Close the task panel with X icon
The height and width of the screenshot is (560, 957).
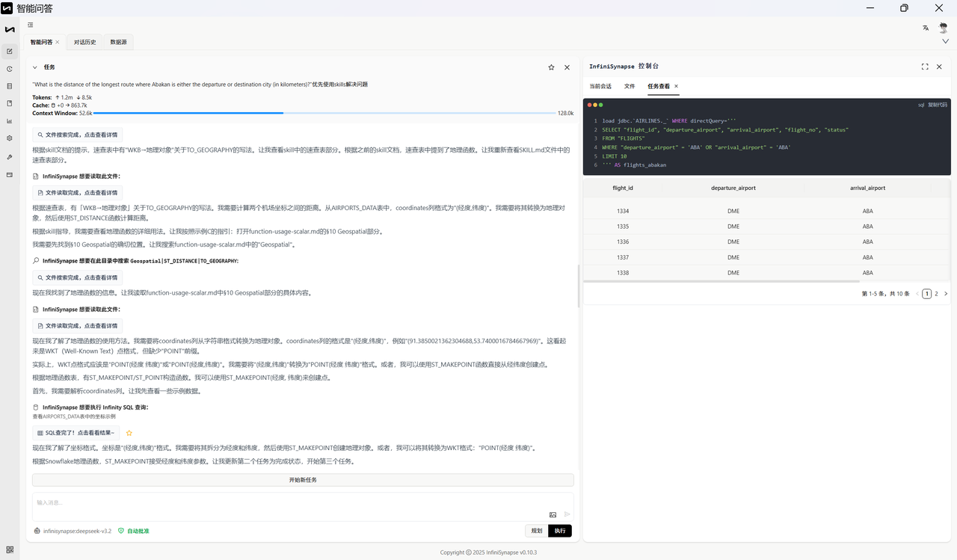567,67
